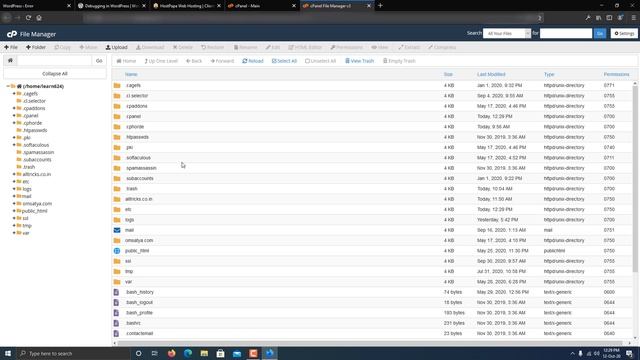Sort by Last Modified column header
Viewport: 640px width, 360px height.
(x=491, y=74)
